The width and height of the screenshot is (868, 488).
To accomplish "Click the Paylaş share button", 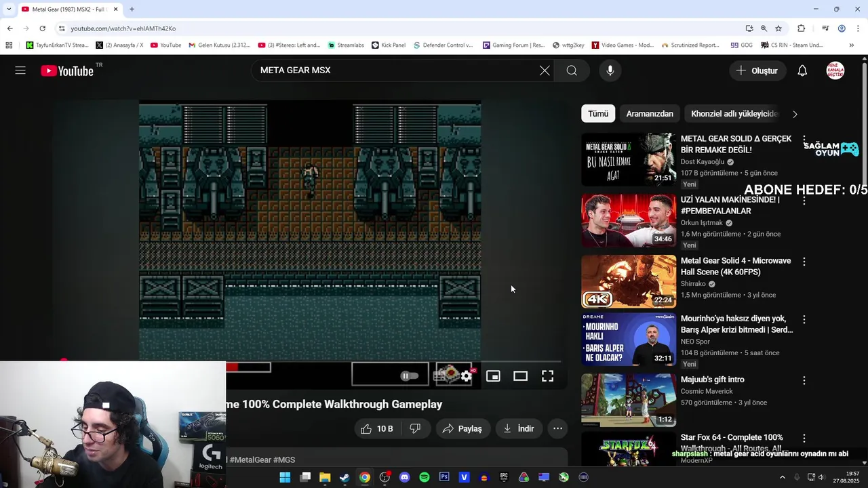I will click(462, 428).
